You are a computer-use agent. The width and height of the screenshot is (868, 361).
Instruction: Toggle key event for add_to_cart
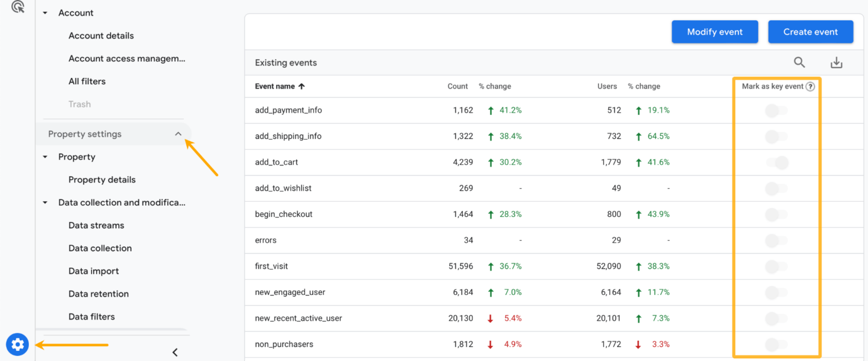pyautogui.click(x=777, y=162)
